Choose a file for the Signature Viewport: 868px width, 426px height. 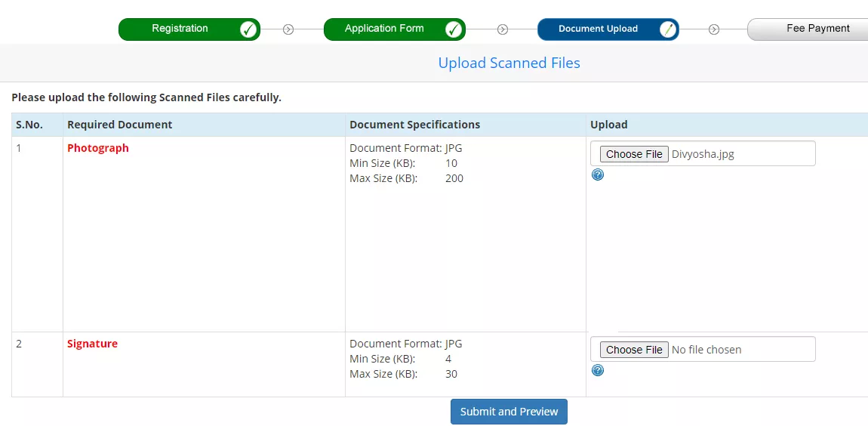tap(634, 350)
